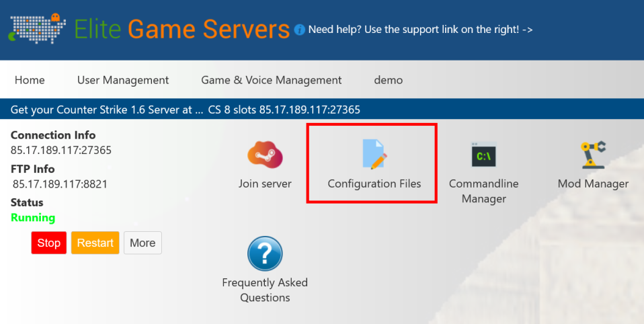Click the blue info icon in header
This screenshot has height=324, width=644.
[299, 30]
